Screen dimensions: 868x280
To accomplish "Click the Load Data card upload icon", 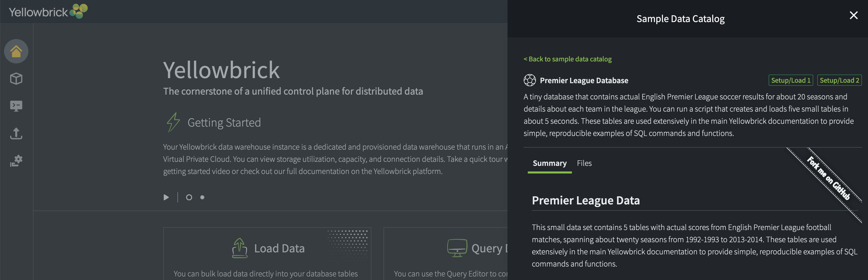I will pyautogui.click(x=240, y=248).
